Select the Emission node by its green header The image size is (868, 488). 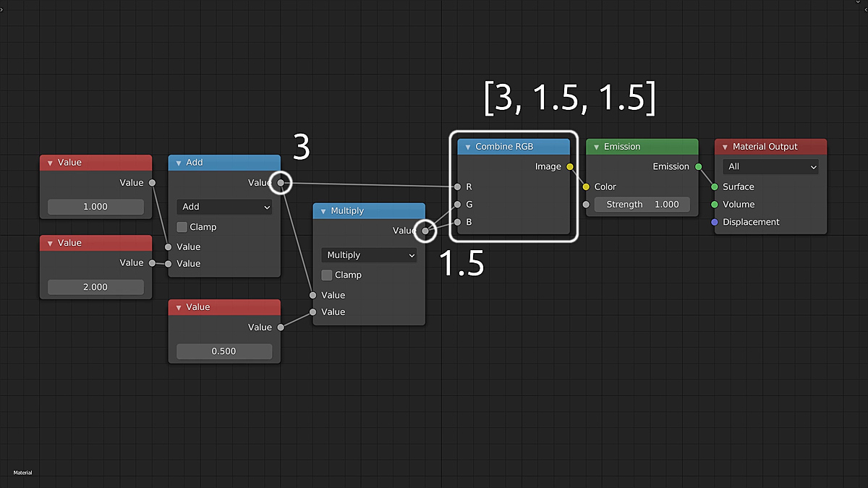pyautogui.click(x=642, y=147)
